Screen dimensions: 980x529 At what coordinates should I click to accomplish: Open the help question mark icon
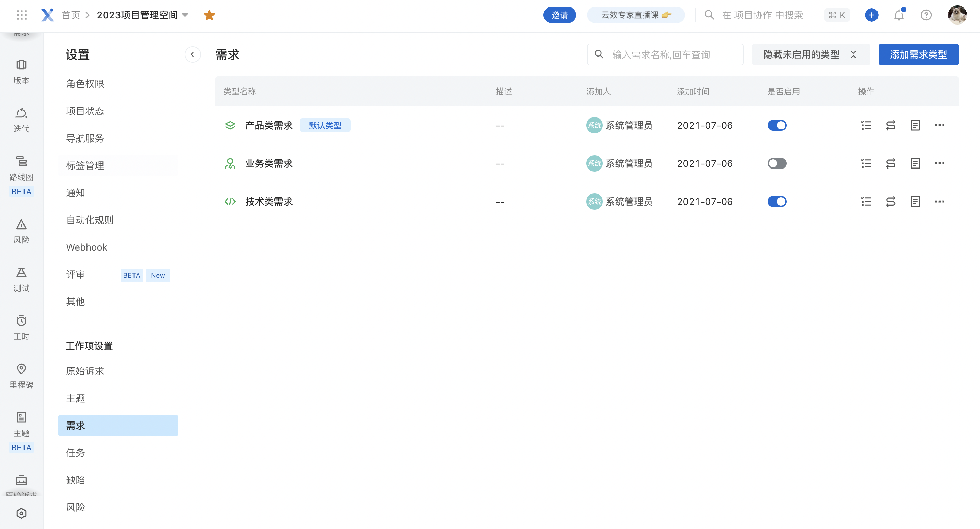click(926, 15)
